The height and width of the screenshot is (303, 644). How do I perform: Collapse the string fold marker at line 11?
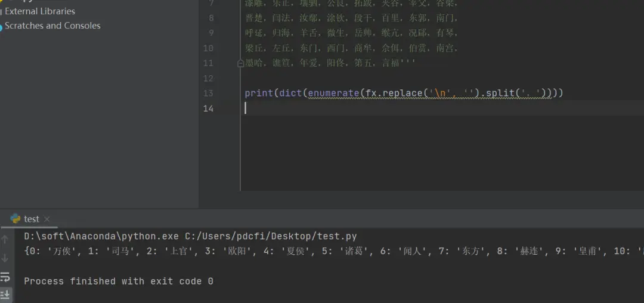point(241,63)
